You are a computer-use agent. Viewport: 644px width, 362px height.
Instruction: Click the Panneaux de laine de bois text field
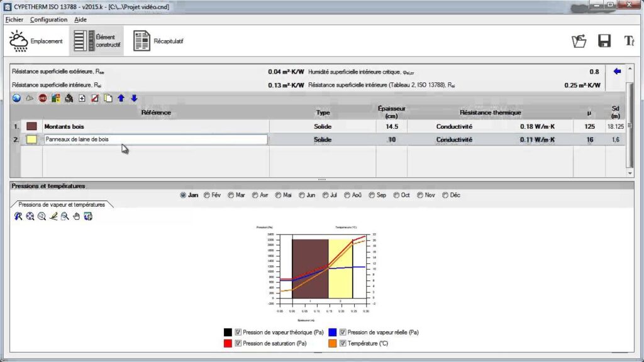155,140
